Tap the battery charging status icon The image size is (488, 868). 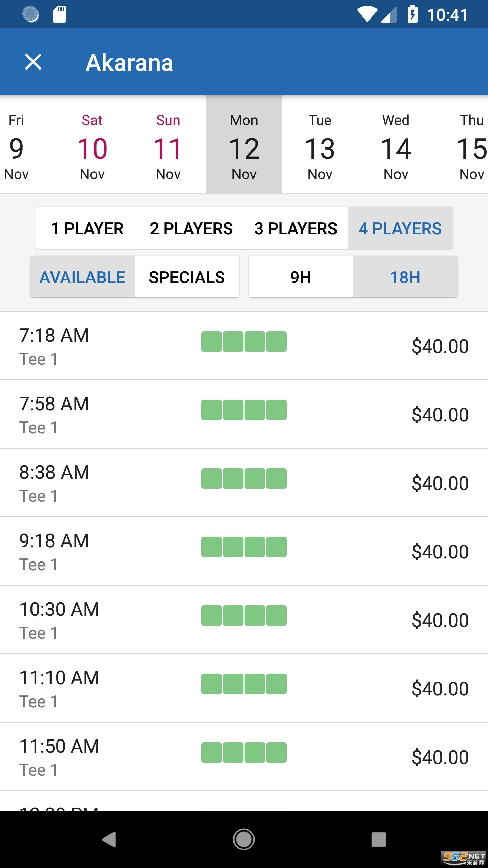tap(412, 15)
